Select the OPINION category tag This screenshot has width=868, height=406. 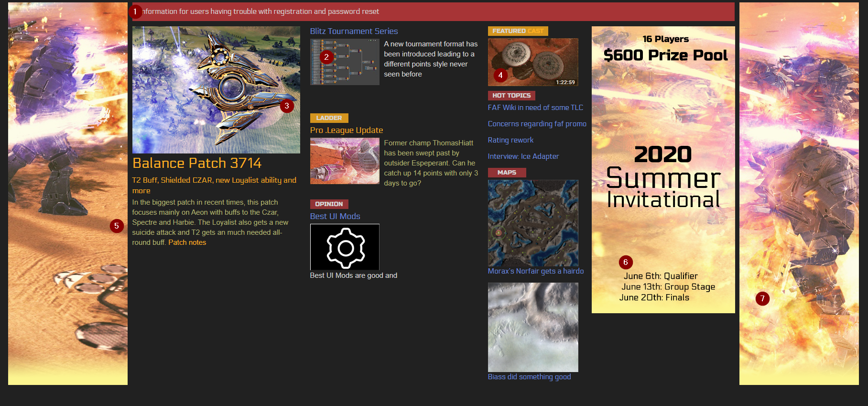329,204
